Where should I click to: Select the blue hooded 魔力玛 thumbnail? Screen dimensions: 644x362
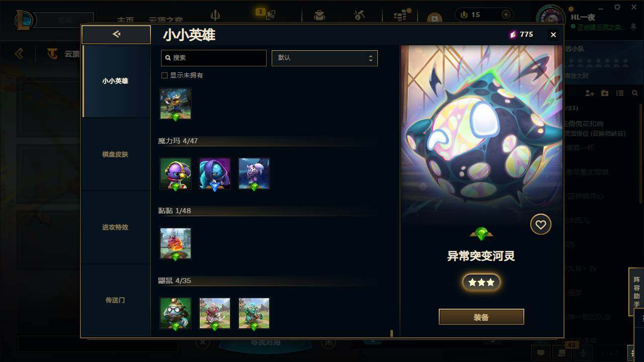click(x=215, y=173)
